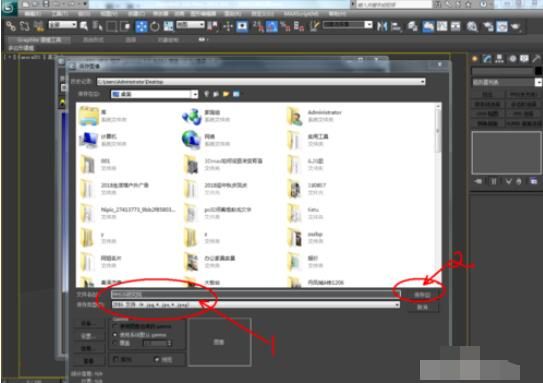Click the 设置... button in the dialog
The image size is (543, 383).
point(89,336)
